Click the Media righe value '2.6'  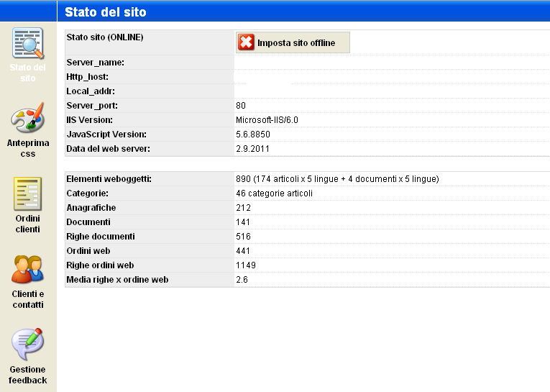pos(242,280)
